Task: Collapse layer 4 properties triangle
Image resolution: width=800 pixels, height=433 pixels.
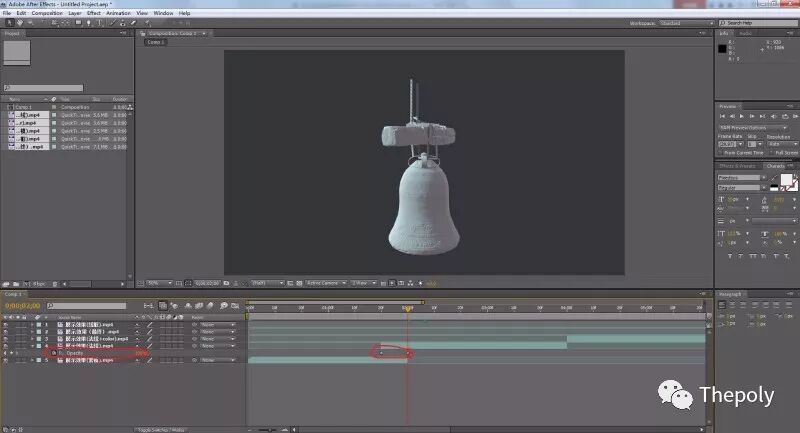Action: [x=32, y=346]
